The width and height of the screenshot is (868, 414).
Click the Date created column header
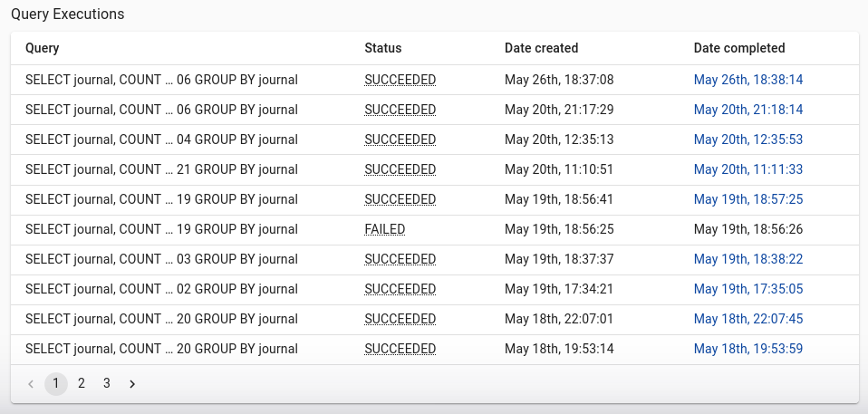542,48
